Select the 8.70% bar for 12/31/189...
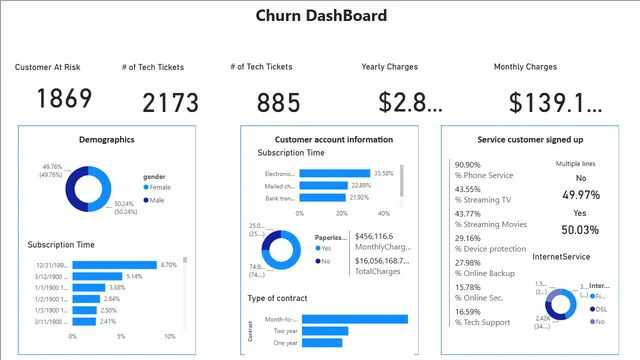 [x=115, y=265]
